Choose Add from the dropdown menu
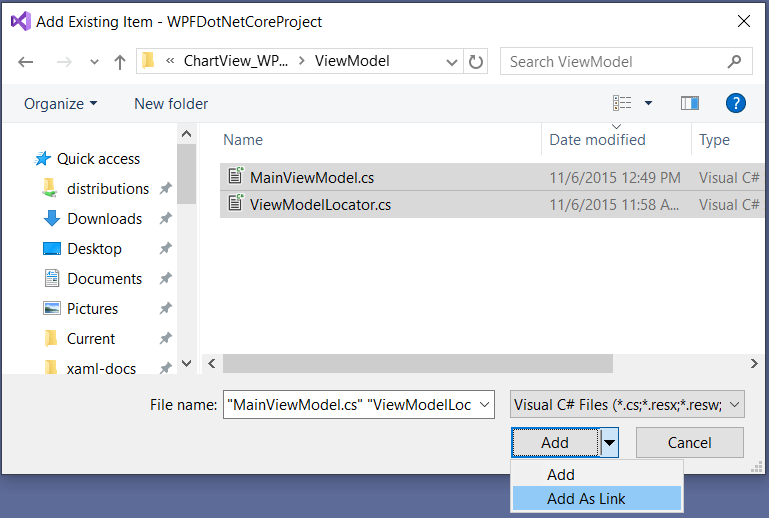Image resolution: width=769 pixels, height=518 pixels. point(597,474)
